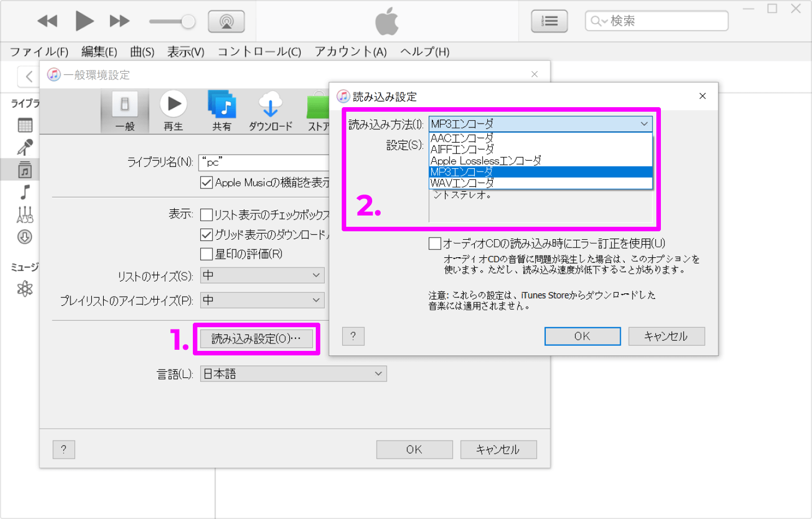Switch to the ダウンロード preferences tab
Image resolution: width=812 pixels, height=519 pixels.
click(271, 111)
